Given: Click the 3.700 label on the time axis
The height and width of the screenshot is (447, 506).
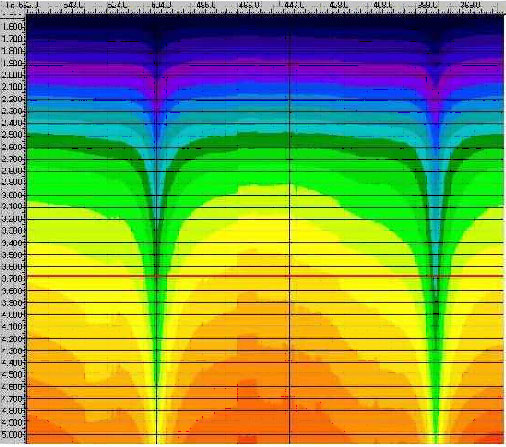Looking at the screenshot, I should pyautogui.click(x=13, y=279).
